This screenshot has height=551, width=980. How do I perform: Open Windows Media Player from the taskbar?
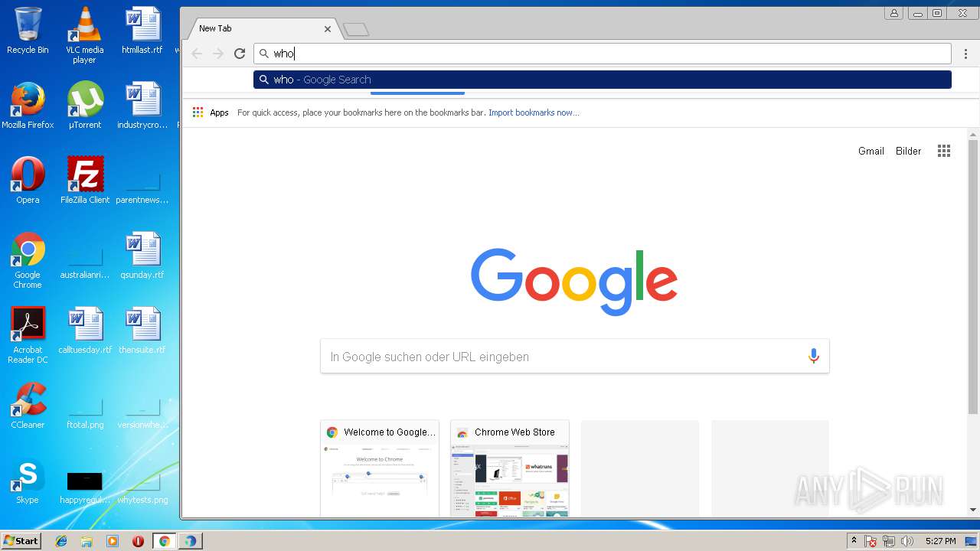click(x=113, y=541)
